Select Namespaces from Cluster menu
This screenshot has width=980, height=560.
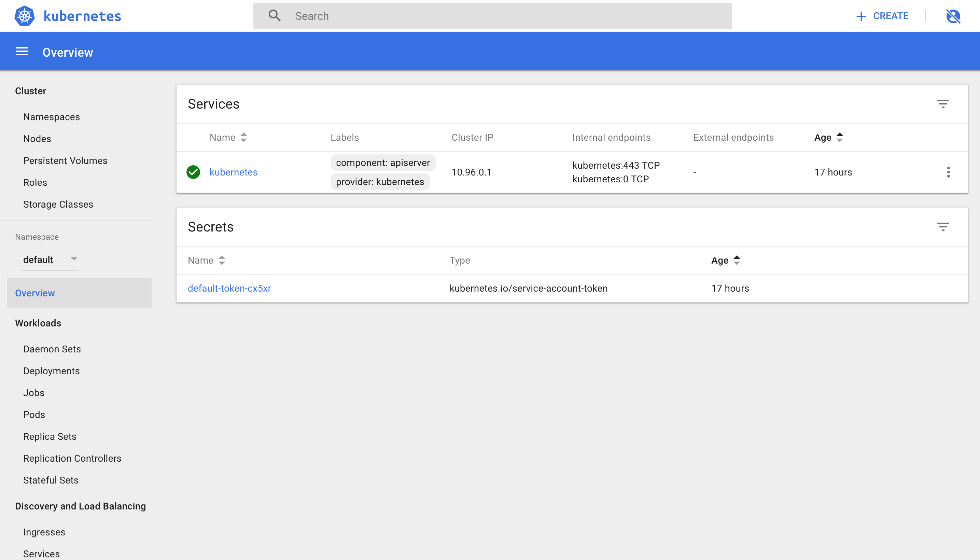(x=52, y=116)
